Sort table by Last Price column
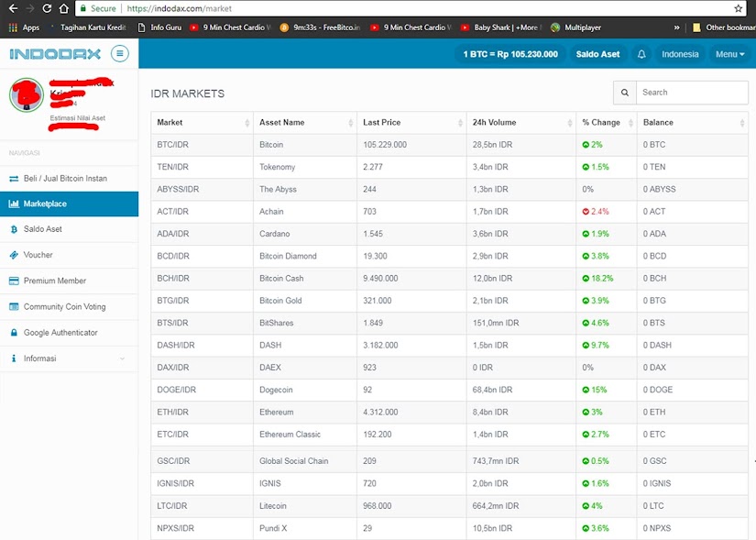 tap(411, 123)
